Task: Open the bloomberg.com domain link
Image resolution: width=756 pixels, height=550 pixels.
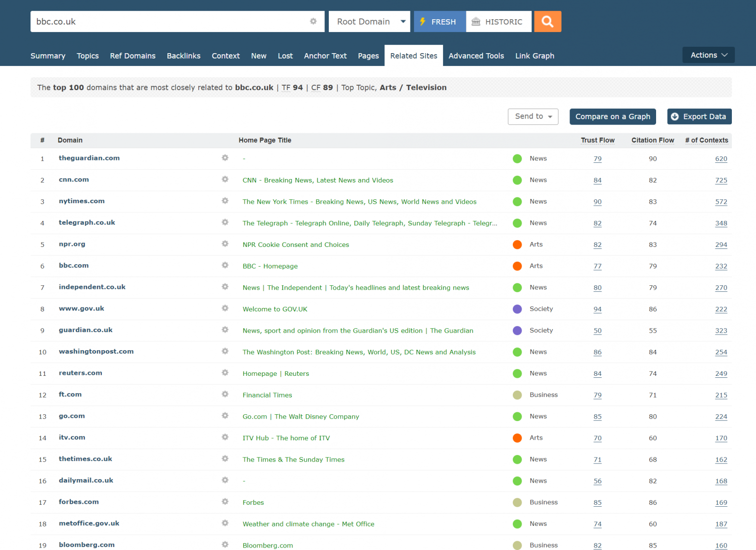Action: pyautogui.click(x=87, y=545)
